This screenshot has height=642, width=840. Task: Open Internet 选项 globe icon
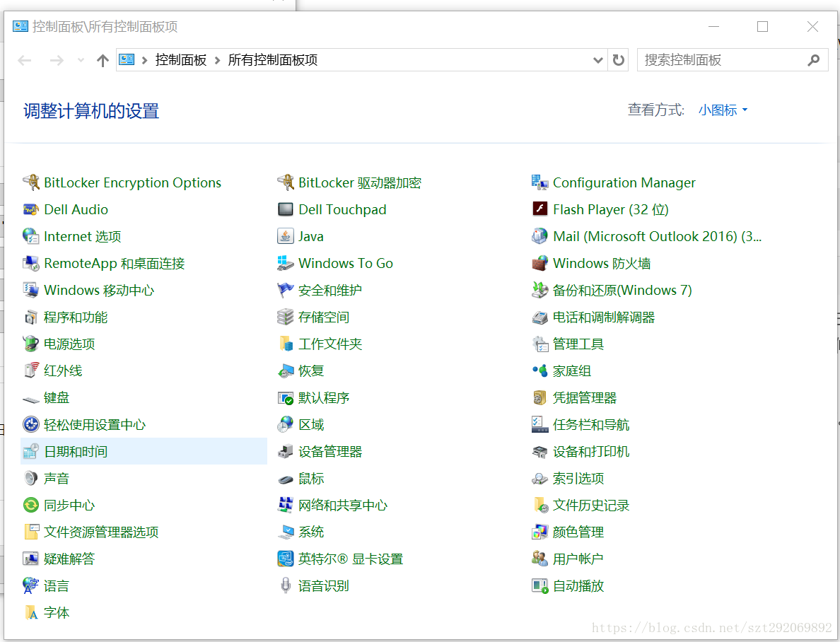click(31, 236)
